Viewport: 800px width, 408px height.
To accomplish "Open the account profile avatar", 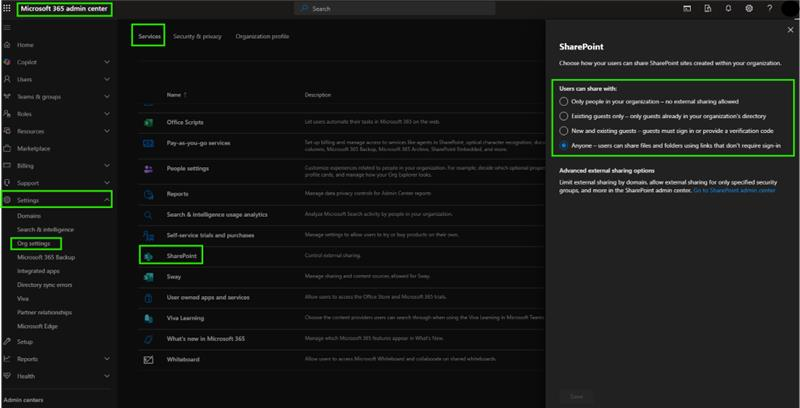I will [789, 9].
